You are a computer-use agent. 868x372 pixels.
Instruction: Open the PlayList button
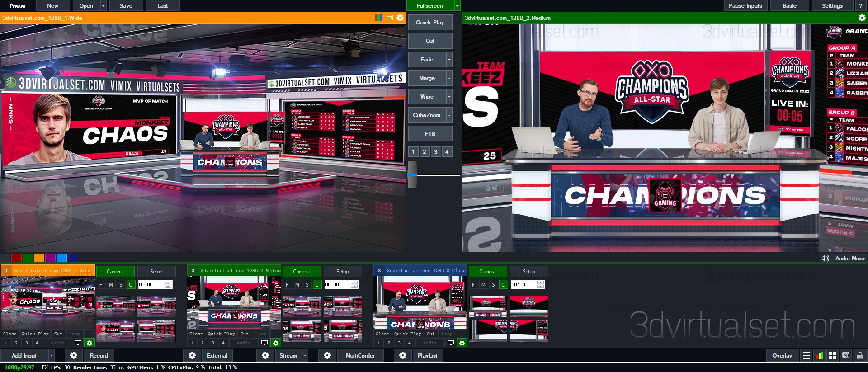click(427, 356)
